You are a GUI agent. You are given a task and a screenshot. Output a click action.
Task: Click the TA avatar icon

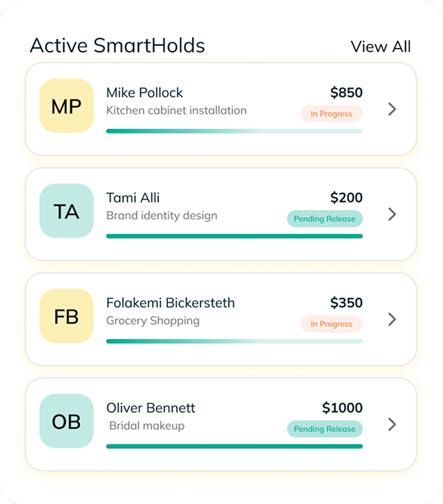pos(66,211)
